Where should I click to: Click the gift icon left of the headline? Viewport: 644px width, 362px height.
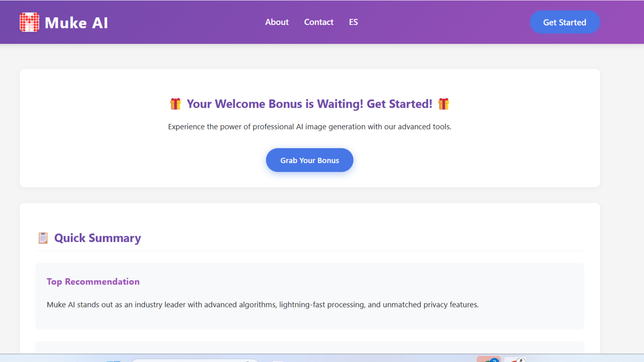pyautogui.click(x=175, y=104)
